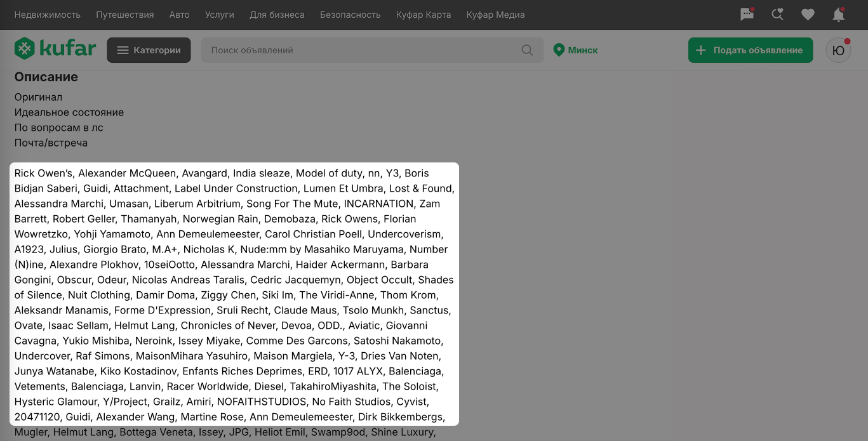This screenshot has height=441, width=868.
Task: Open Услуги in top navigation
Action: 220,15
